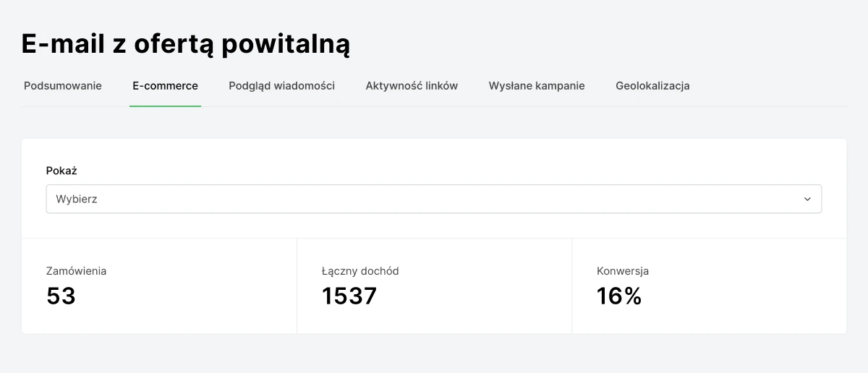Viewport: 868px width, 373px height.
Task: Go to the Aktywność linków tab
Action: [412, 85]
